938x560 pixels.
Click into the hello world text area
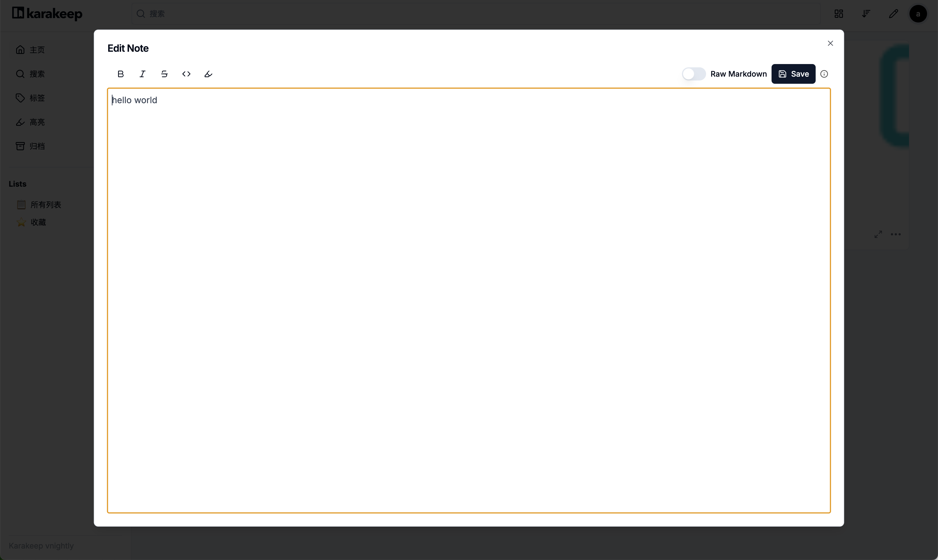[x=469, y=300]
